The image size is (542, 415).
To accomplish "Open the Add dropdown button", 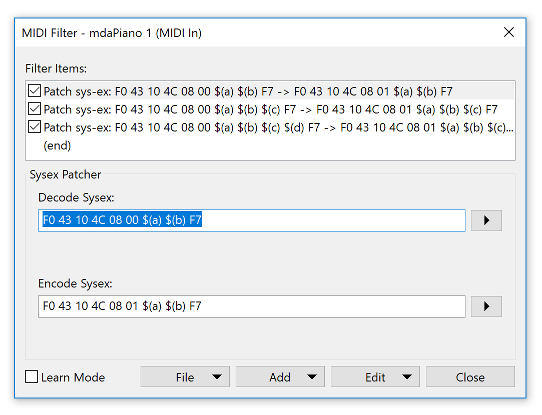I will point(280,377).
